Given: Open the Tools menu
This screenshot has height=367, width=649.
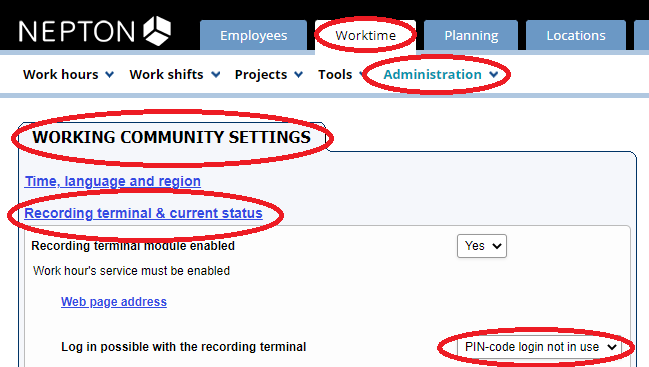Looking at the screenshot, I should click(x=335, y=74).
